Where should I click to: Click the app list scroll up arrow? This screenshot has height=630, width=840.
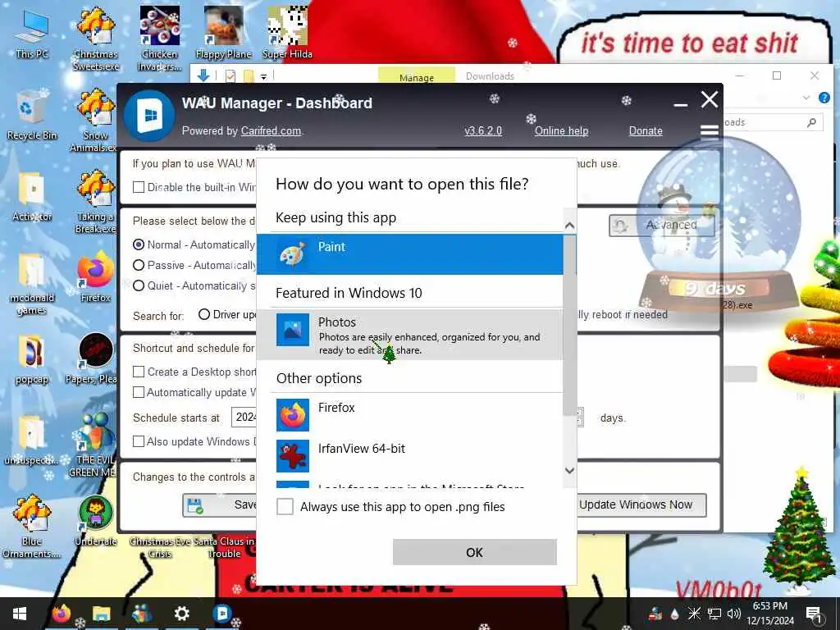569,226
